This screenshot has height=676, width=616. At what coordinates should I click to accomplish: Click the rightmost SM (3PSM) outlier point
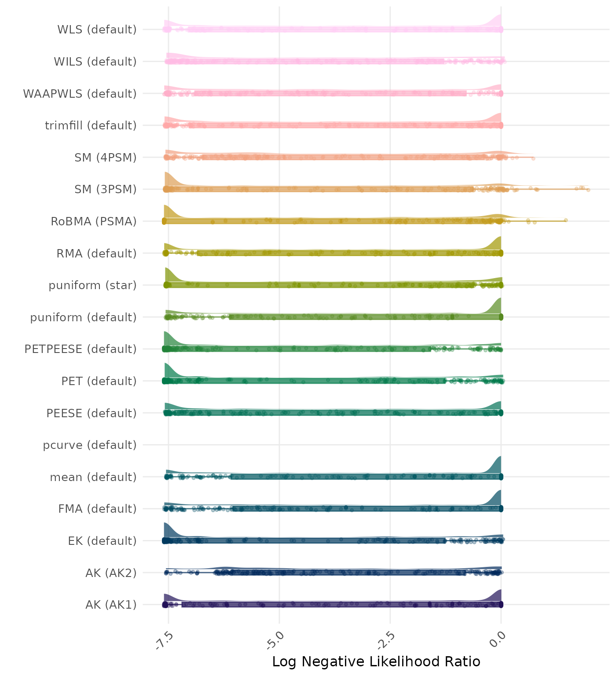(x=588, y=190)
